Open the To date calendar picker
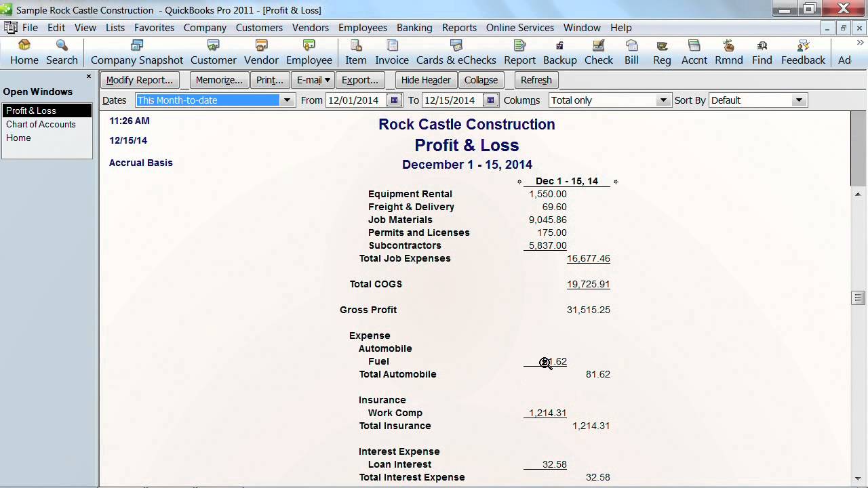Viewport: 868px width, 488px height. click(x=492, y=100)
